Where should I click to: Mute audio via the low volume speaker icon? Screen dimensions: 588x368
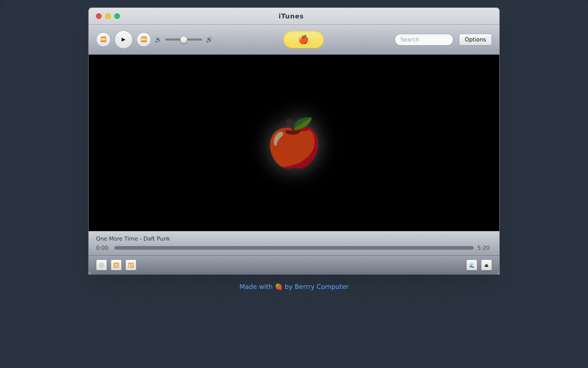point(158,40)
